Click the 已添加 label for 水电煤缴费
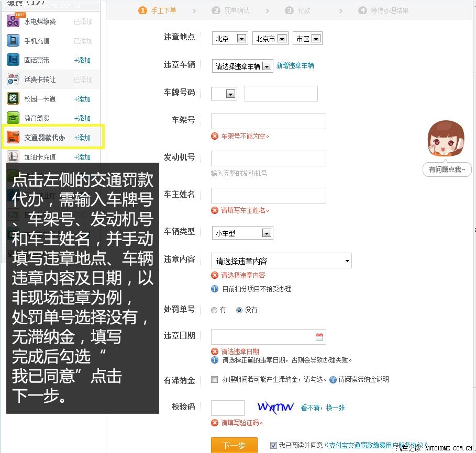 (83, 21)
